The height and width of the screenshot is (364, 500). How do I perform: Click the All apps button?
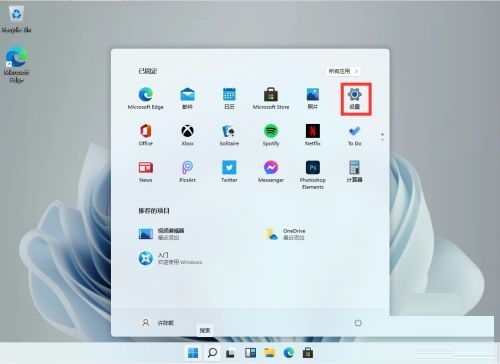pos(343,71)
